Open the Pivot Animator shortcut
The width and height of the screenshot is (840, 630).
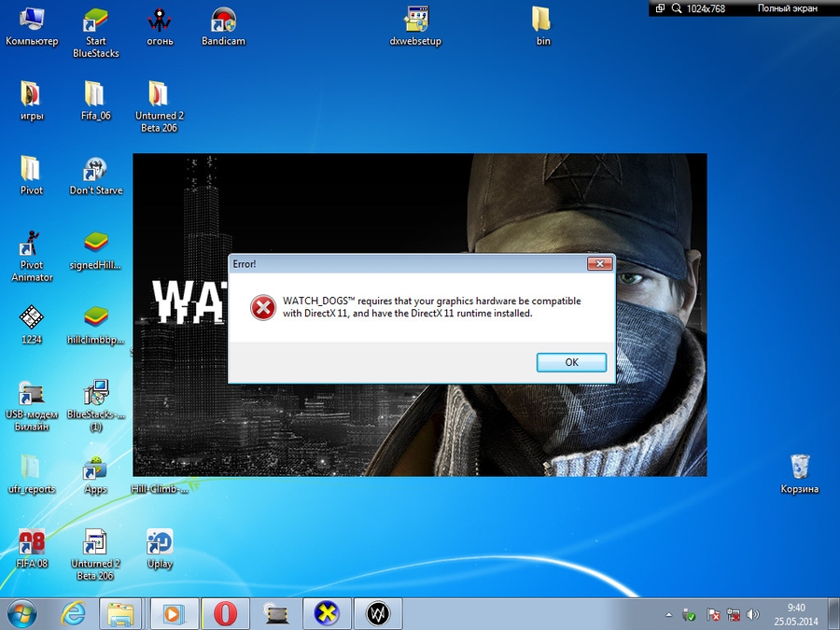pos(31,245)
